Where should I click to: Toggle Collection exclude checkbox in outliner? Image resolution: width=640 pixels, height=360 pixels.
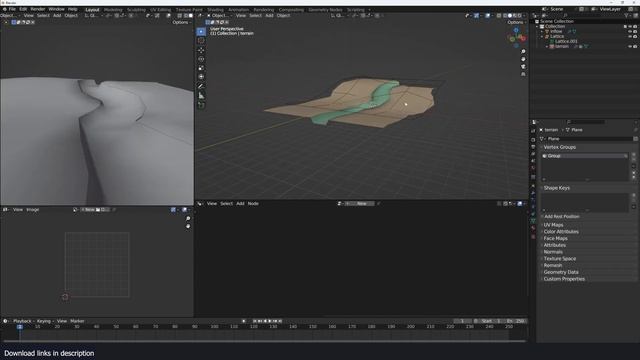pyautogui.click(x=625, y=27)
